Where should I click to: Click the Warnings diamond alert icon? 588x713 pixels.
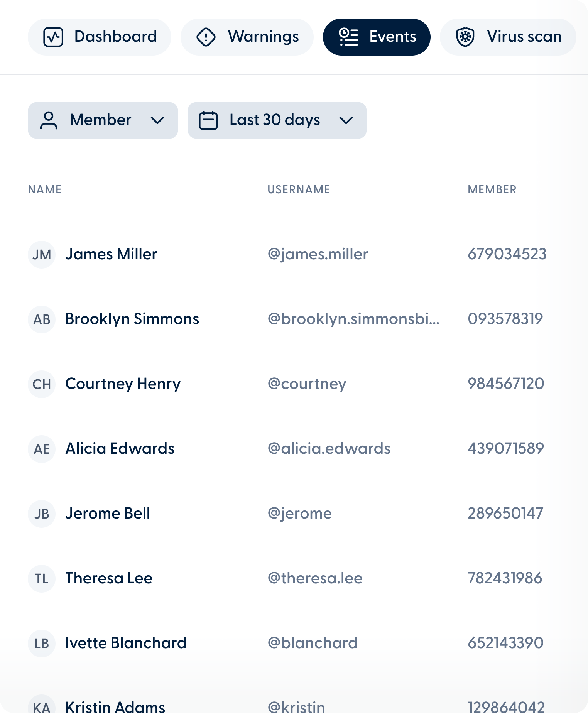point(206,37)
